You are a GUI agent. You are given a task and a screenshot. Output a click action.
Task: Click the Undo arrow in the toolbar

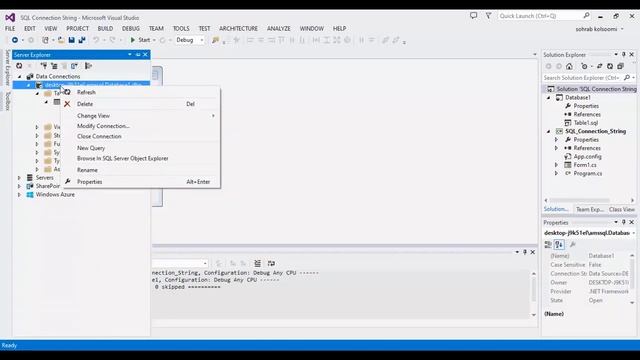click(96, 40)
